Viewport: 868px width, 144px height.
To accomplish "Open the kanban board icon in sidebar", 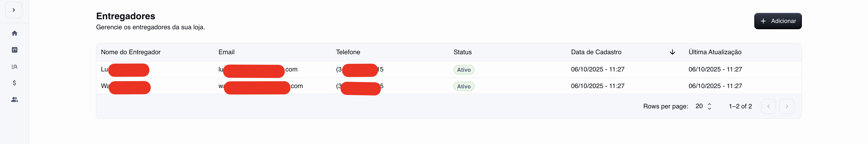I will tap(14, 50).
